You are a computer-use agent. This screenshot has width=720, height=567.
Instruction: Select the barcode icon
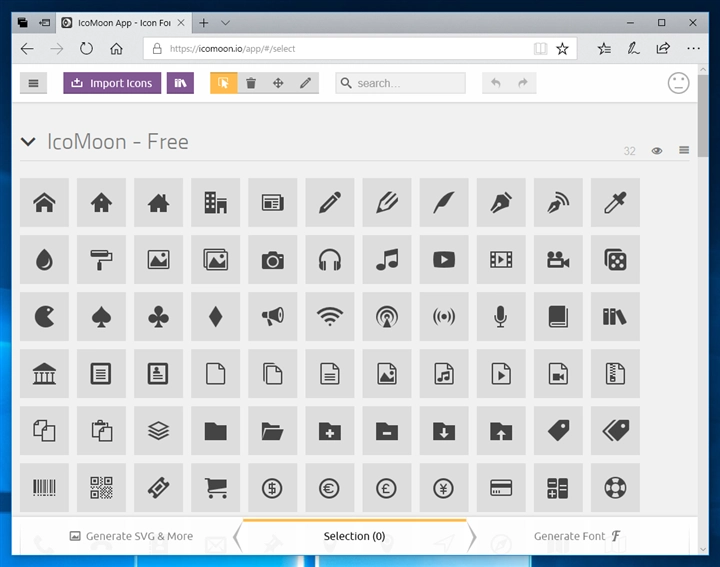coord(44,488)
